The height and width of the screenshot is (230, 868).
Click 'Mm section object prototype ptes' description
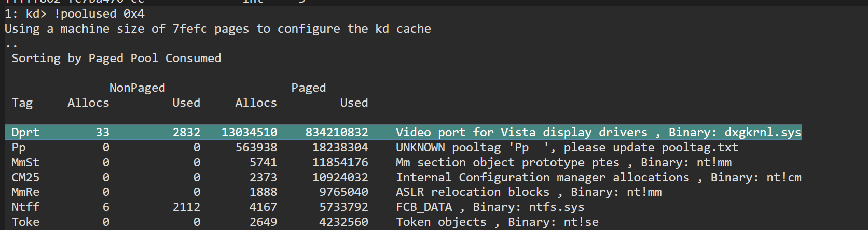tap(507, 162)
